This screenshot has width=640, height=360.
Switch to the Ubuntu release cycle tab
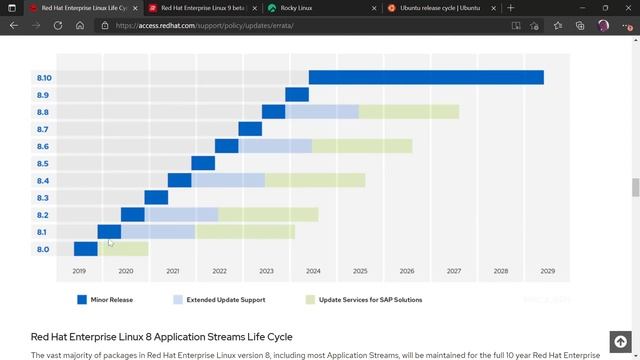442,8
